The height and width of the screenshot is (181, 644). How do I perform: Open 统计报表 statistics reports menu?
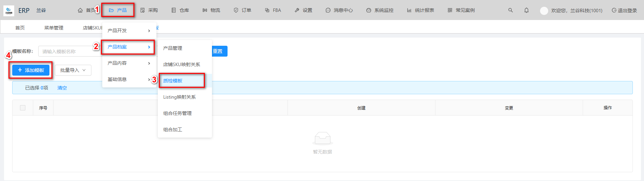click(421, 10)
